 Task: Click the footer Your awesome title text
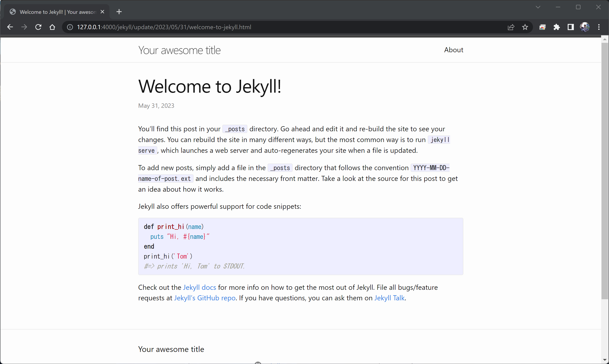171,349
